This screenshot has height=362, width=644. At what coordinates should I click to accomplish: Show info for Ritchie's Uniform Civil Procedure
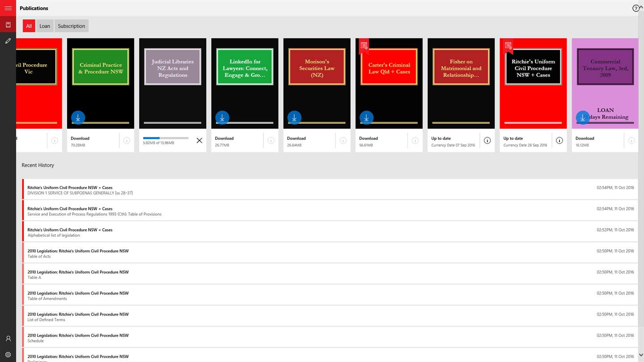click(559, 140)
